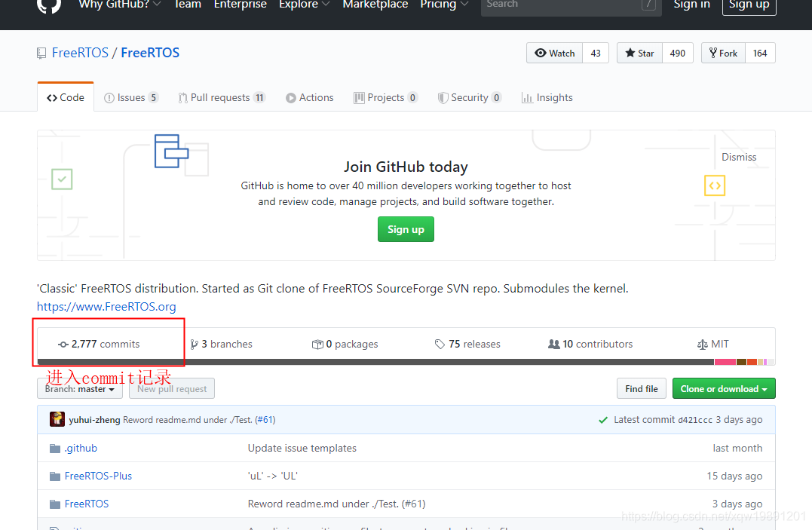Switch to the Issues tab
The height and width of the screenshot is (530, 812).
131,97
